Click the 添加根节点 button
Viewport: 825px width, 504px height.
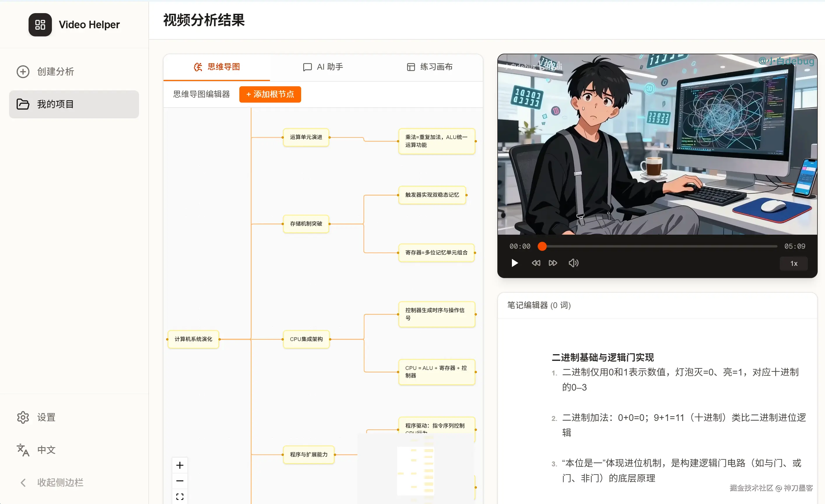point(270,94)
